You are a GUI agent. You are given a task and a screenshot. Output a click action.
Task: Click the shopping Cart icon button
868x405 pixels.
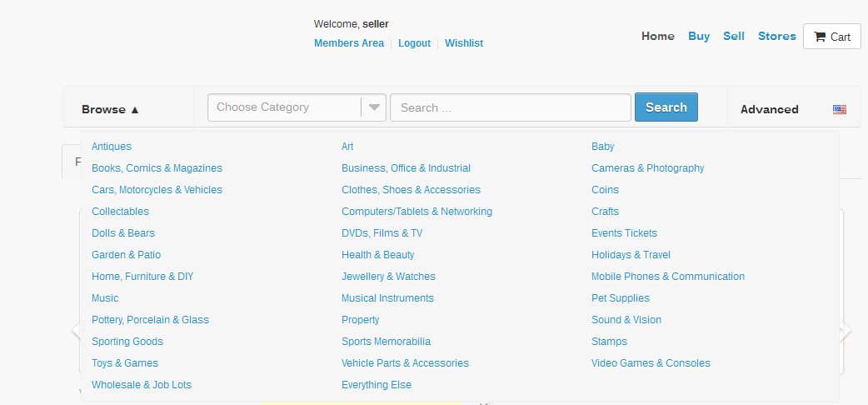pyautogui.click(x=831, y=37)
